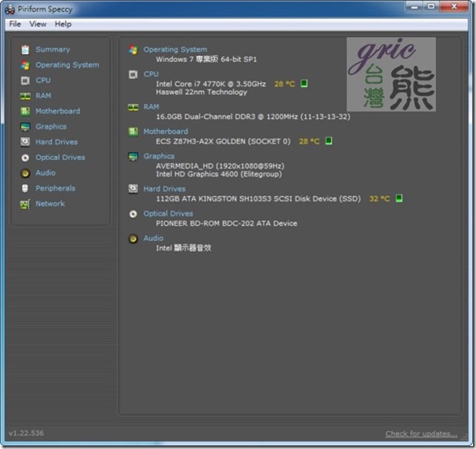
Task: Go to the CPU section in sidebar
Action: coord(43,80)
